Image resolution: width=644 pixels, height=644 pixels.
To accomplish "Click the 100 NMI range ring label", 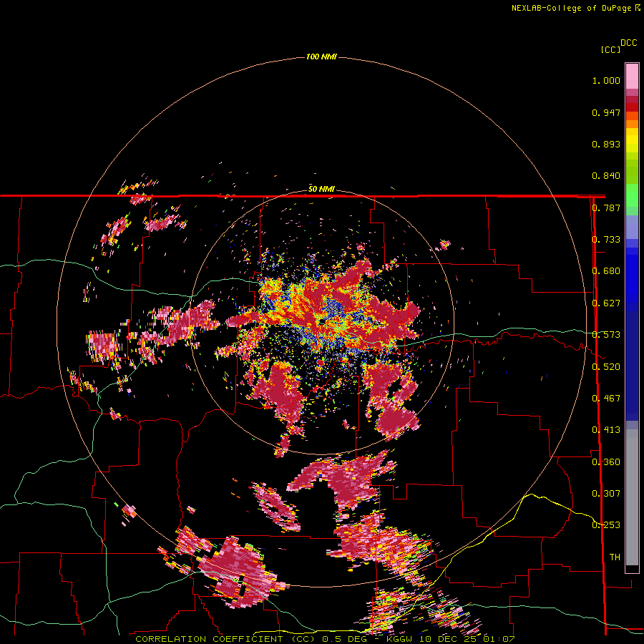I will coord(321,57).
